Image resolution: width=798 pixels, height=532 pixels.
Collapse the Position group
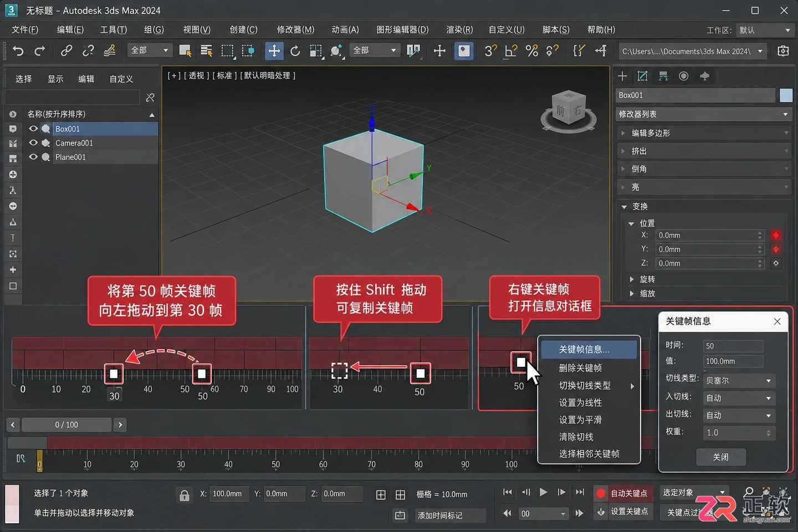point(631,223)
